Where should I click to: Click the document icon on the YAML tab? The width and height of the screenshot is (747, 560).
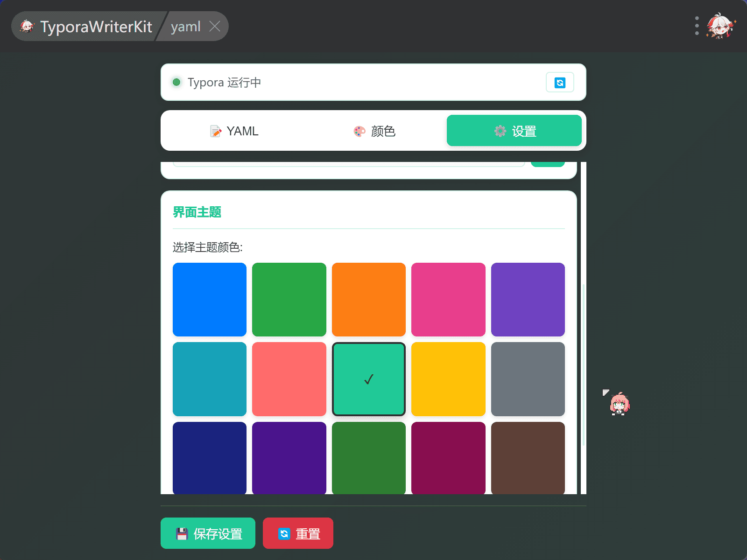coord(215,131)
